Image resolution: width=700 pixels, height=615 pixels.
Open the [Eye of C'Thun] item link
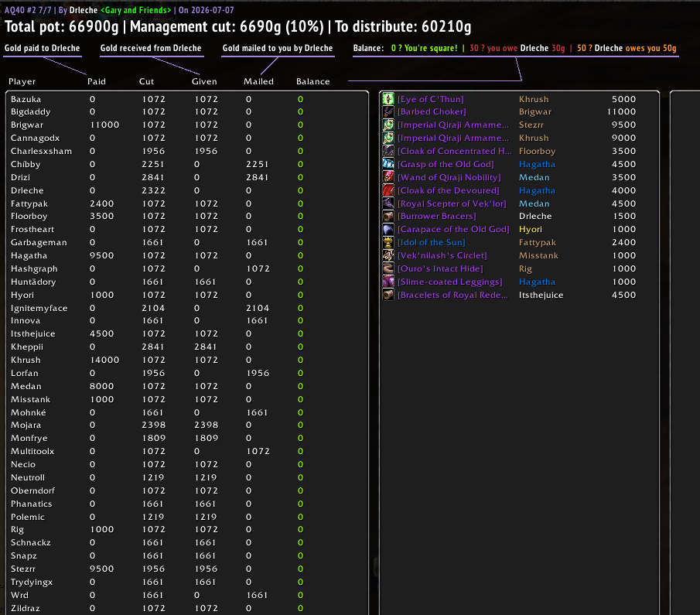point(430,99)
